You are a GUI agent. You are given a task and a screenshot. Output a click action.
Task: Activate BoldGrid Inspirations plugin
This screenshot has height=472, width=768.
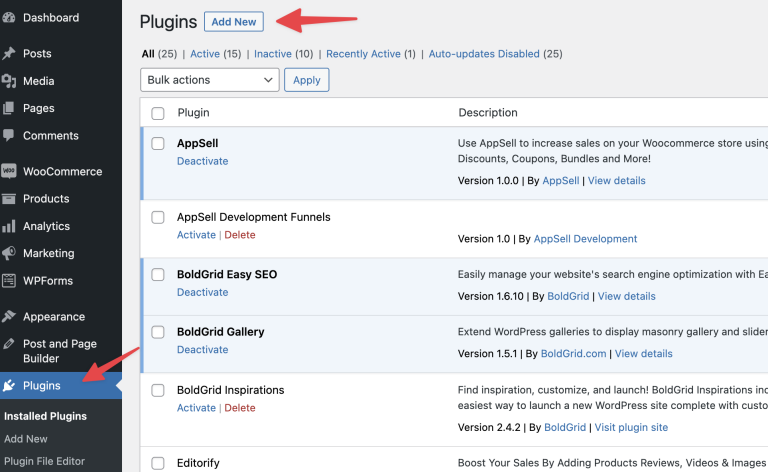click(196, 408)
